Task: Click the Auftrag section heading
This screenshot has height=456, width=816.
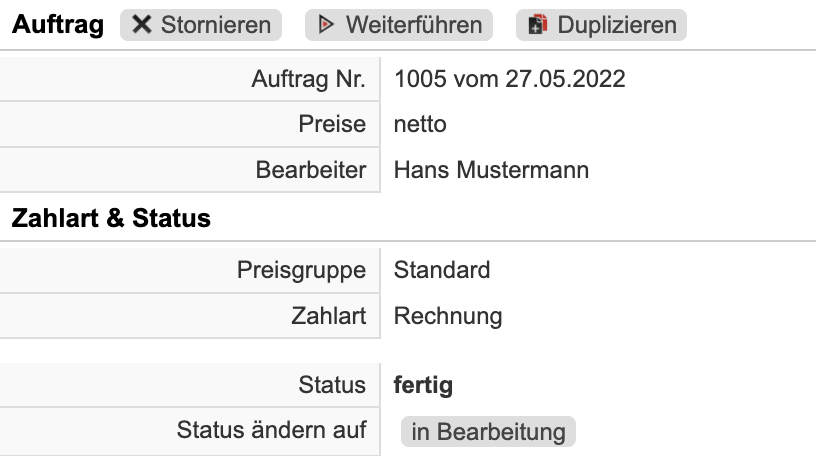Action: point(57,25)
